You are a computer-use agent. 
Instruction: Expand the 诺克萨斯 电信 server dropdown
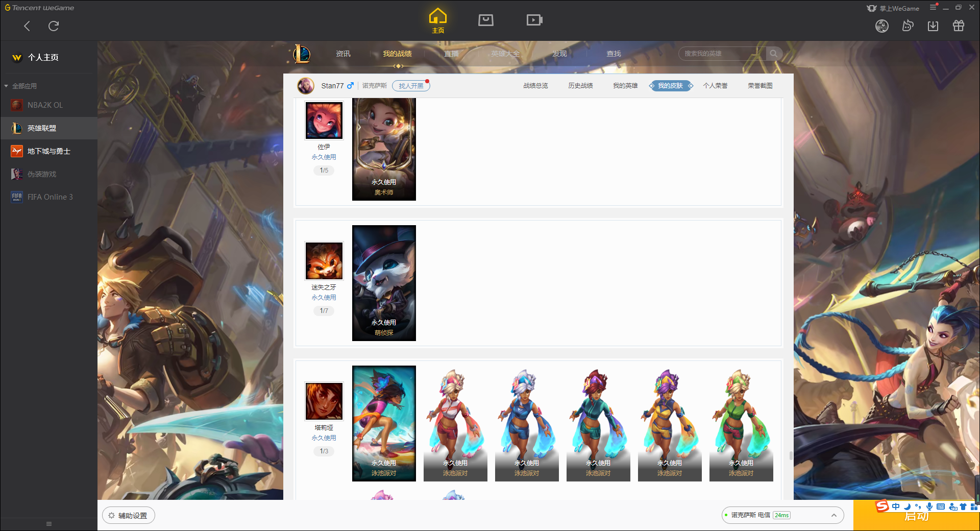pos(782,515)
